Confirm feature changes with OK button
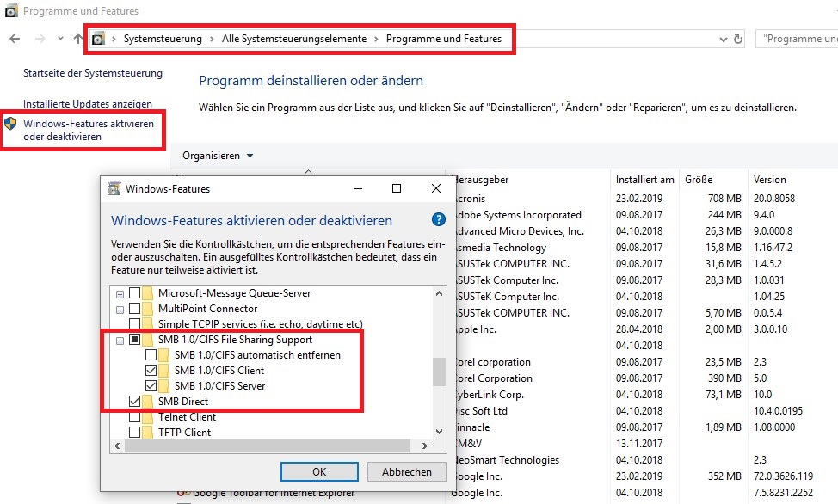838x504 pixels. pyautogui.click(x=319, y=472)
